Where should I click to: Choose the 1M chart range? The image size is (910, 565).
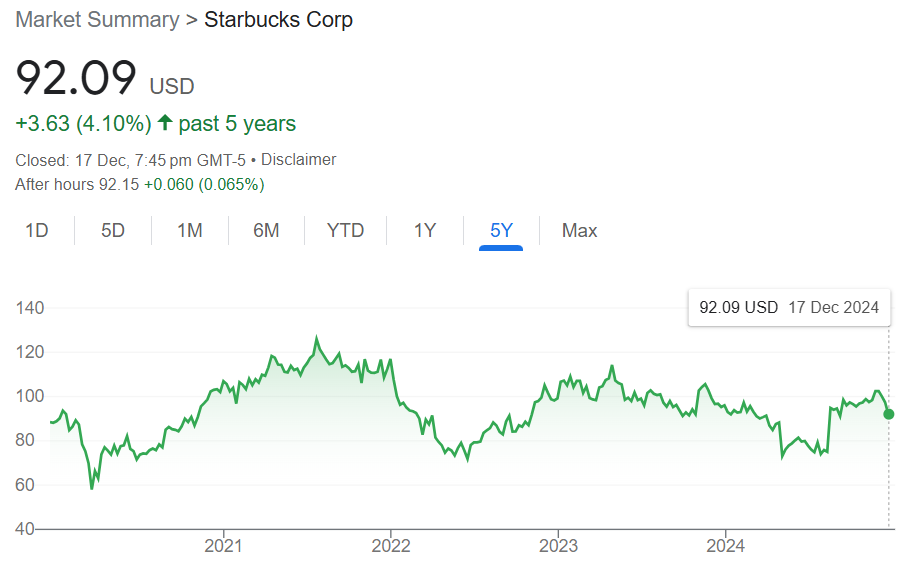[190, 231]
